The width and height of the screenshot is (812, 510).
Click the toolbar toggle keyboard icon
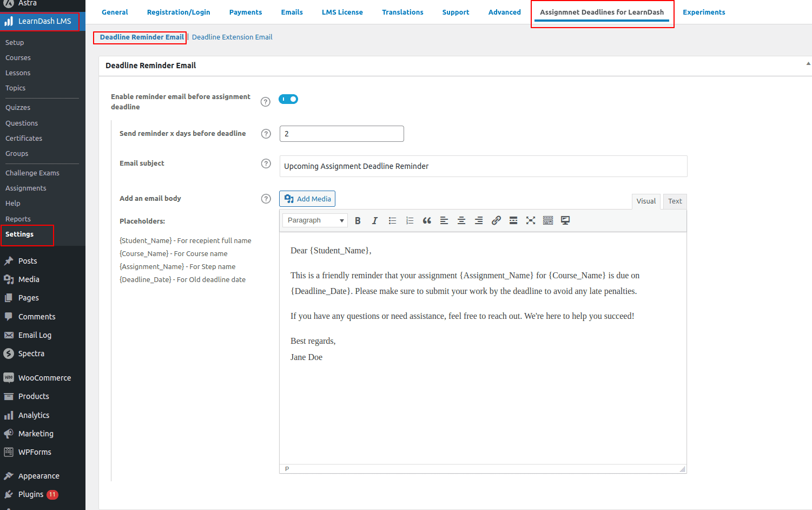(548, 220)
